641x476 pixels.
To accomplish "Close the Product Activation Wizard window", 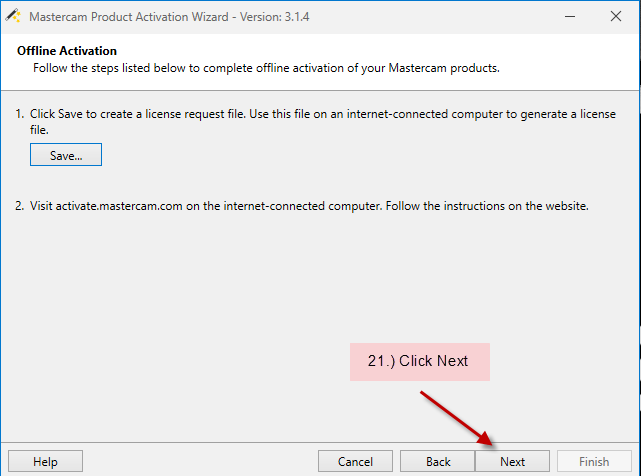I will [616, 16].
